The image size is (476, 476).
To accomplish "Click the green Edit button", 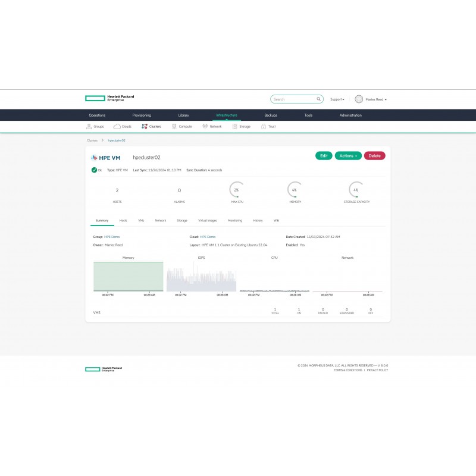I will tap(324, 156).
